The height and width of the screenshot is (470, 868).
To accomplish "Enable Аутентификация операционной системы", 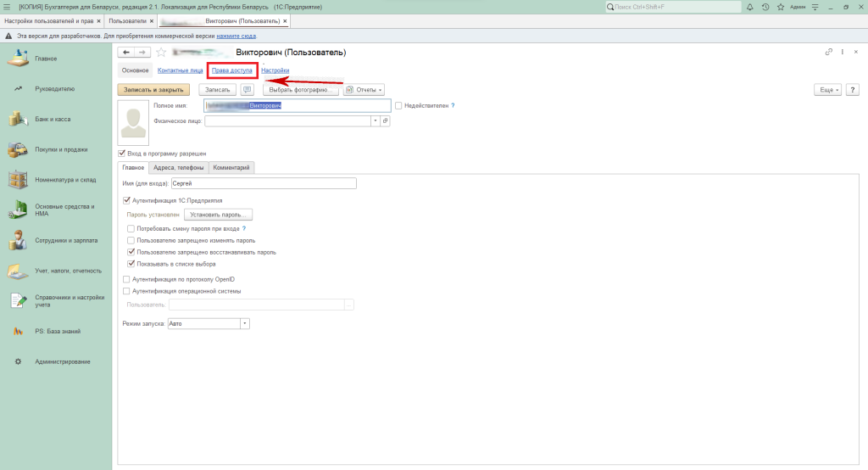I will [126, 291].
